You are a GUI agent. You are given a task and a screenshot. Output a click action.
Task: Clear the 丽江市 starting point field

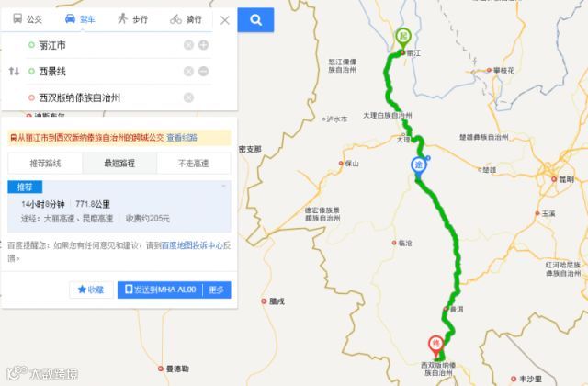(x=188, y=45)
